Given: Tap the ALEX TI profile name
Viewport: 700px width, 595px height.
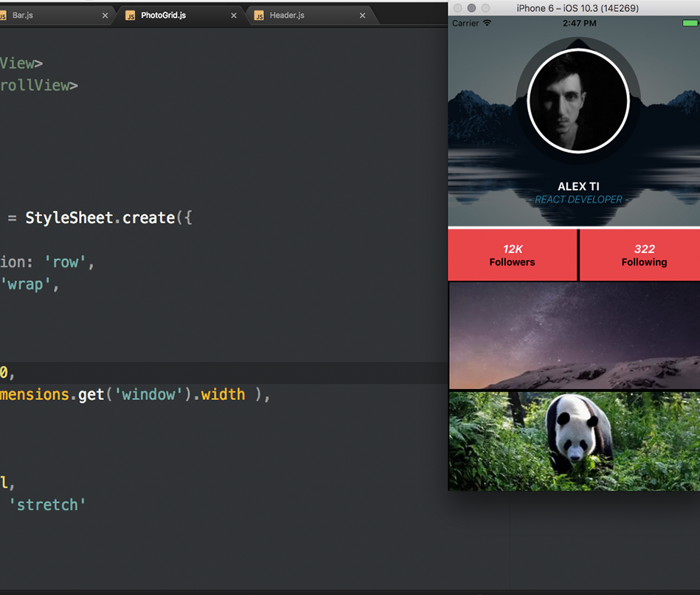Looking at the screenshot, I should coord(578,187).
